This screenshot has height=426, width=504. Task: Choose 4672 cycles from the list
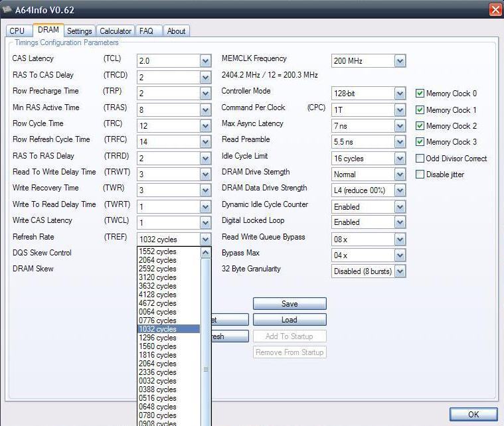(x=169, y=303)
